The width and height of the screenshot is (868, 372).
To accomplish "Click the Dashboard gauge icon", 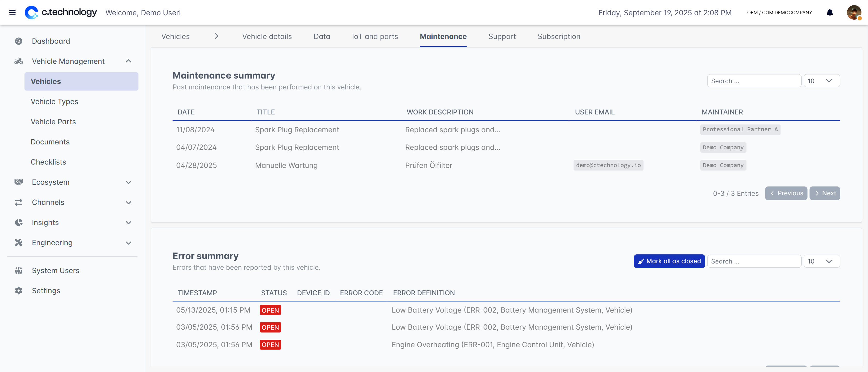I will (x=19, y=41).
